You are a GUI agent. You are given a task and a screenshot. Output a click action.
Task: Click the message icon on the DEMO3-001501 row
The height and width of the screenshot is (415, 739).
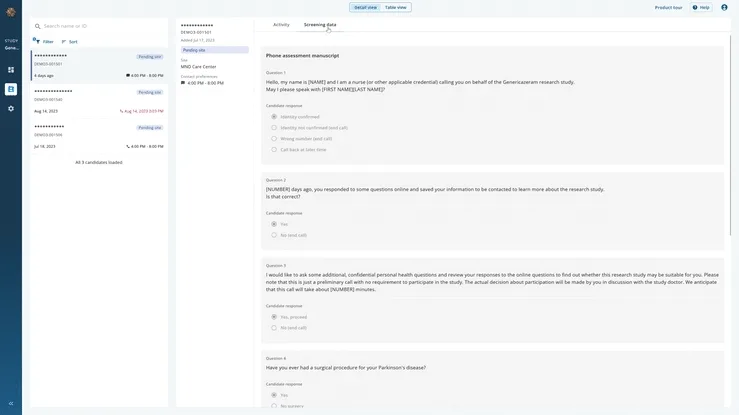click(x=128, y=75)
